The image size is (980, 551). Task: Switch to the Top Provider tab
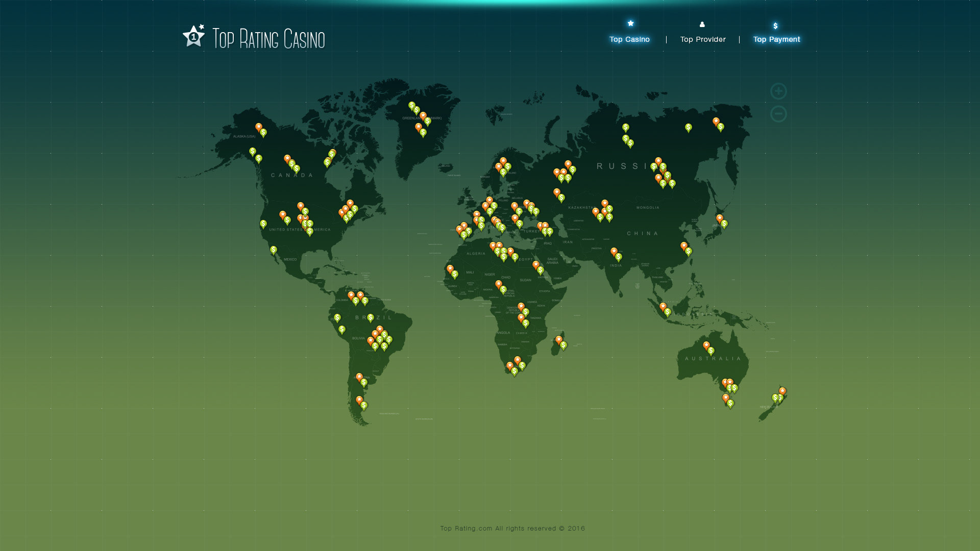(702, 39)
